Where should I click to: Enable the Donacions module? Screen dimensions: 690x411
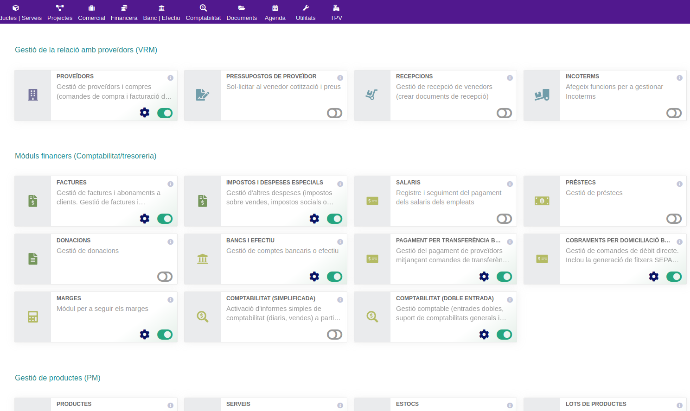[x=165, y=277]
